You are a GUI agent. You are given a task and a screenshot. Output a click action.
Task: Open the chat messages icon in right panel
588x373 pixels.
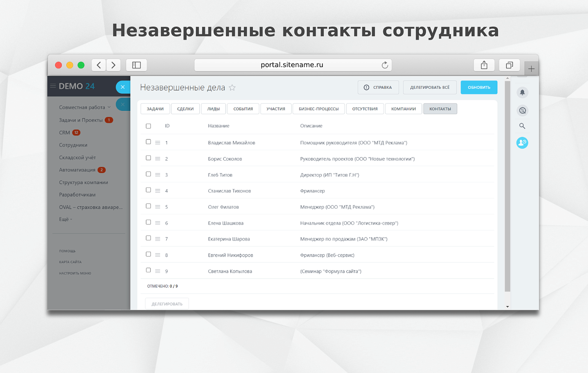pos(522,110)
